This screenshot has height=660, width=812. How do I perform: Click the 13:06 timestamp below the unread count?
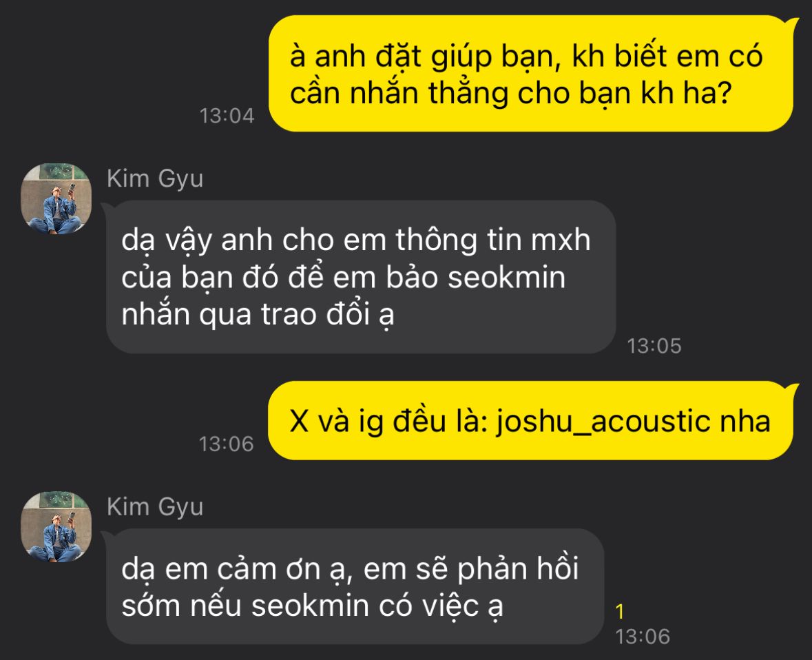[643, 637]
